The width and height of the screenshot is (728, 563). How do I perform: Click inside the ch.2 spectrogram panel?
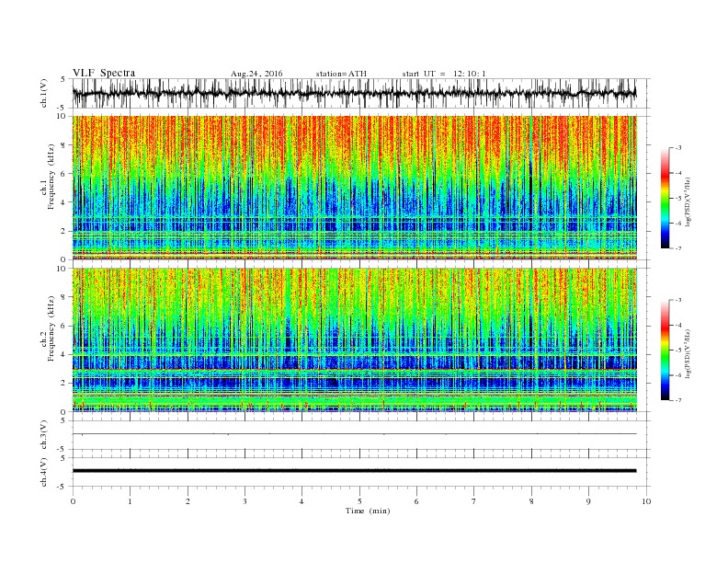click(x=354, y=340)
